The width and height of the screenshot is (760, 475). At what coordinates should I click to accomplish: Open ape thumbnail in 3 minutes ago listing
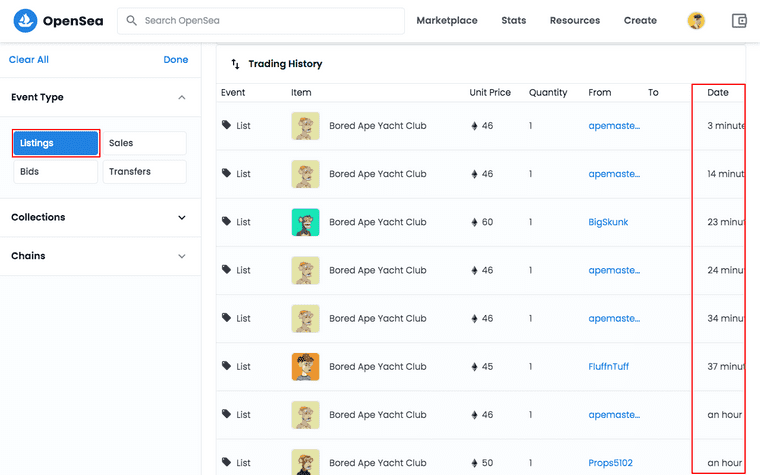tap(305, 126)
